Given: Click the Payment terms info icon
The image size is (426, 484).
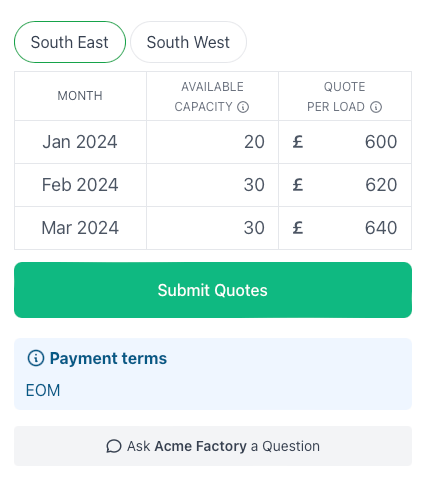Looking at the screenshot, I should pyautogui.click(x=36, y=358).
